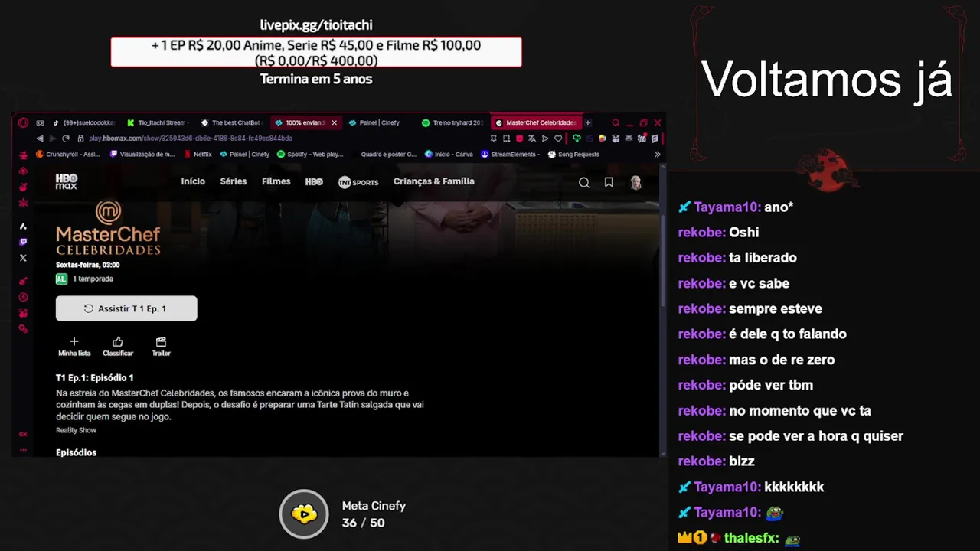The image size is (980, 551).
Task: Click the play.hbomax.com address bar URL
Action: click(191, 139)
